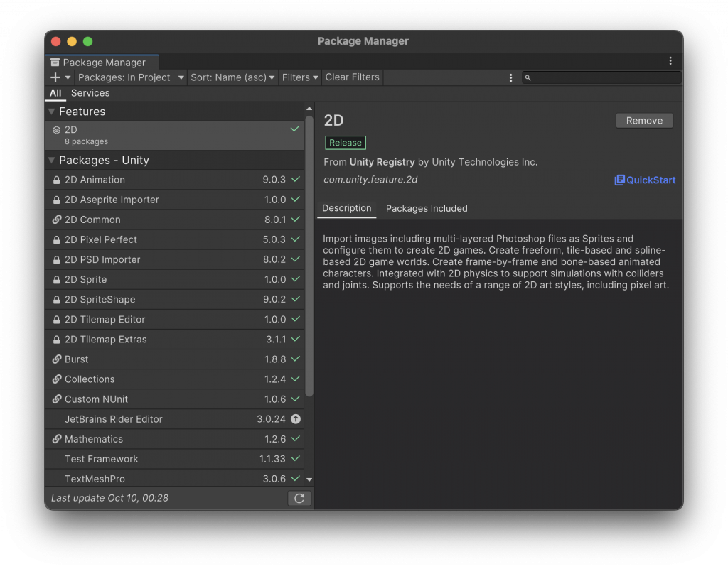Collapse the Features section
This screenshot has height=569, width=728.
51,112
